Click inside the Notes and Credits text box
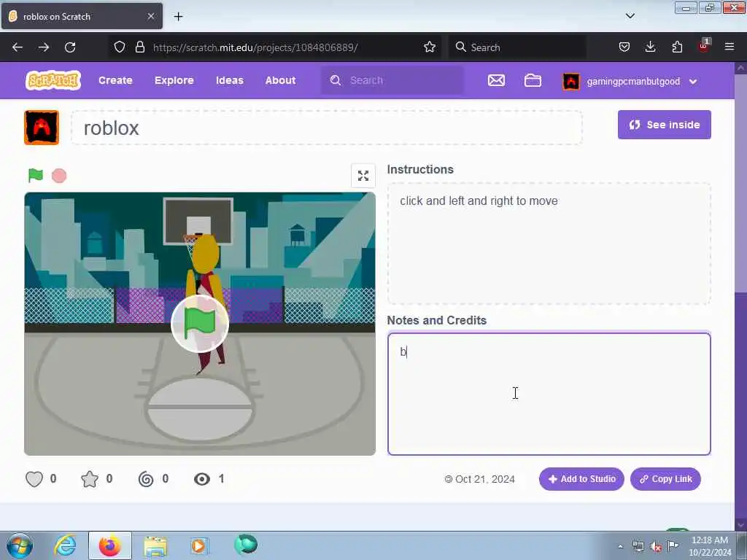The image size is (747, 560). (549, 394)
